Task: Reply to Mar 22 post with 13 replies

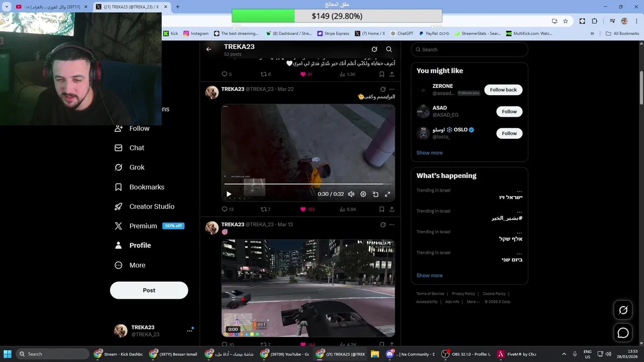Action: point(227,209)
